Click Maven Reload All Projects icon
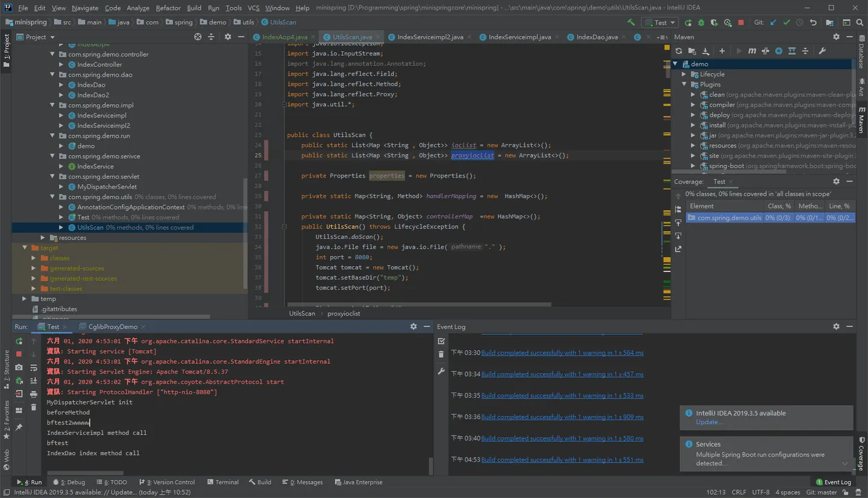The image size is (868, 498). pyautogui.click(x=679, y=51)
